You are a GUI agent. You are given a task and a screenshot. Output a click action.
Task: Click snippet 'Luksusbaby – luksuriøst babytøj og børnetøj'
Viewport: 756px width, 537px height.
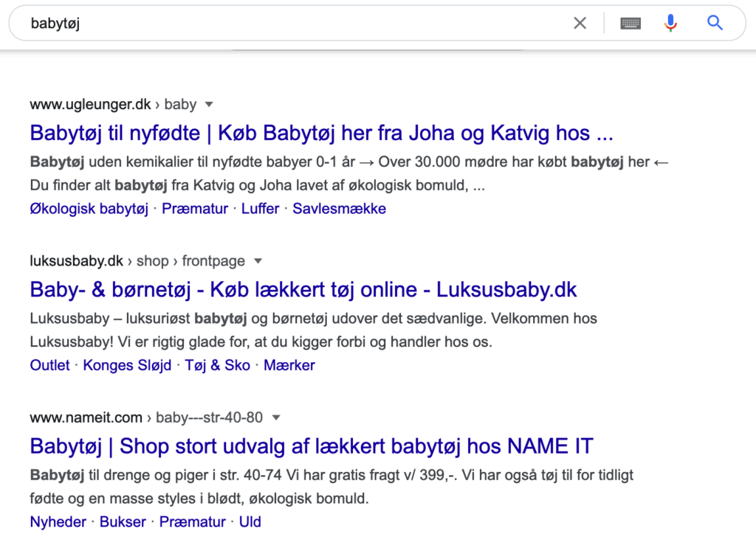point(313,319)
